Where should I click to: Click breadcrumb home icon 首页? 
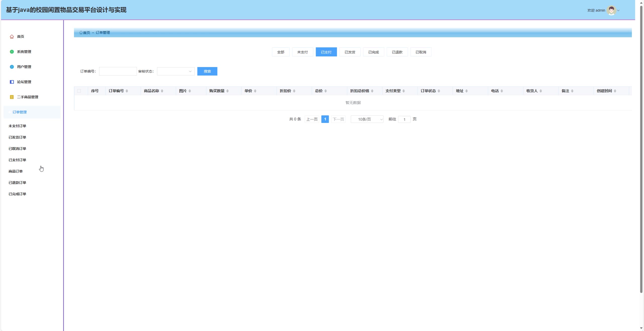(x=81, y=32)
